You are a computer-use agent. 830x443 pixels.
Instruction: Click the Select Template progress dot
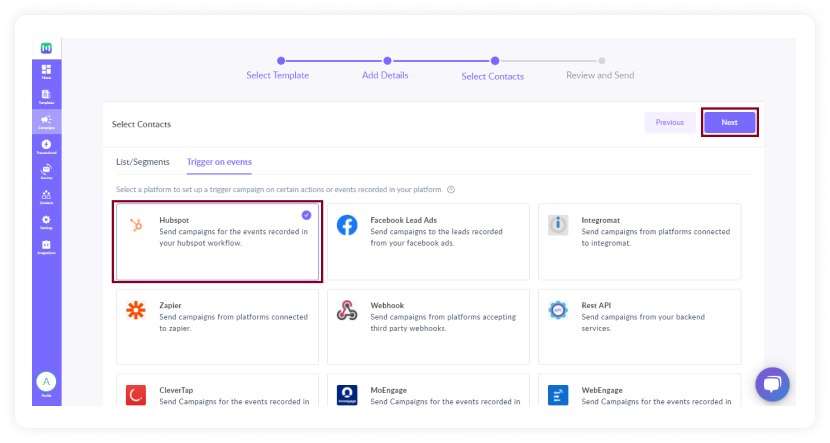(x=281, y=61)
